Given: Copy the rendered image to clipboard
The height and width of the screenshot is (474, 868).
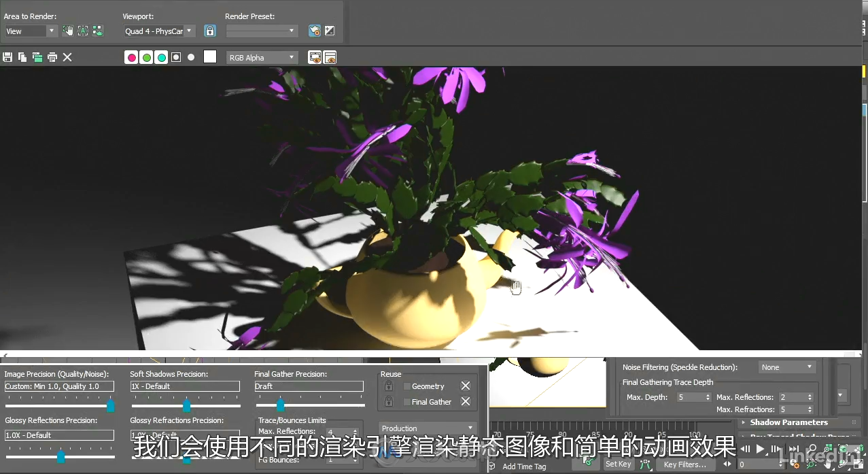Looking at the screenshot, I should (22, 57).
